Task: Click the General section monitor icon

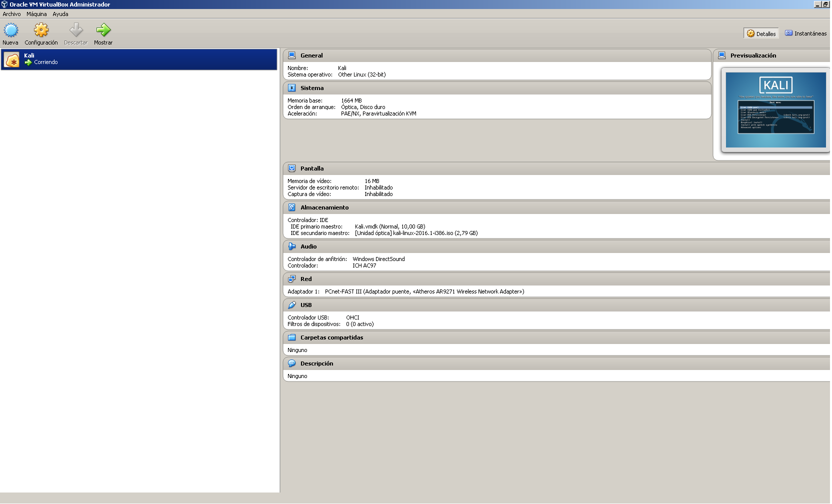Action: click(x=292, y=55)
